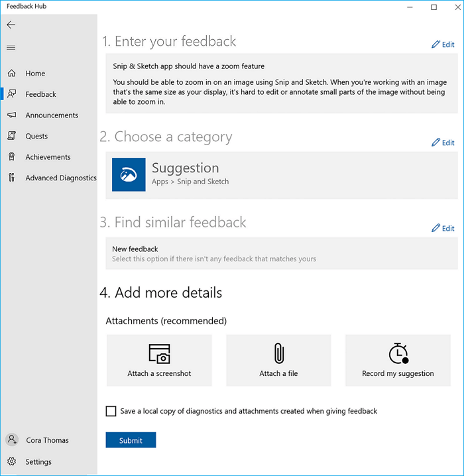Image resolution: width=464 pixels, height=476 pixels.
Task: Edit the Choose a category section
Action: (x=443, y=143)
